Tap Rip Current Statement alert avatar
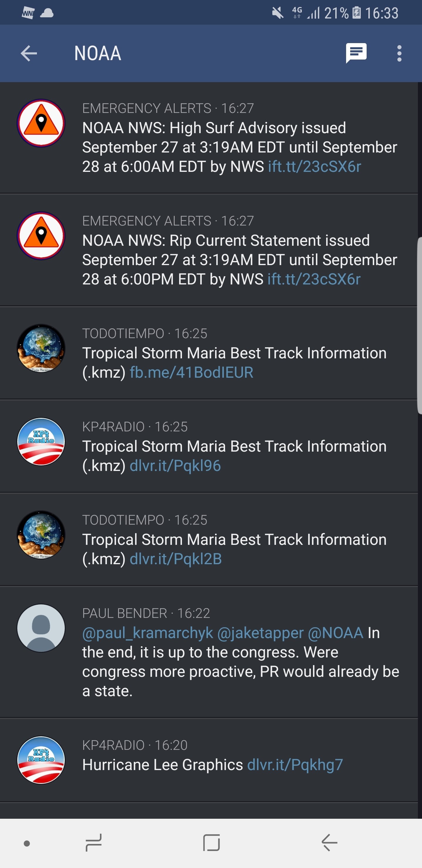Image resolution: width=422 pixels, height=868 pixels. 41,235
